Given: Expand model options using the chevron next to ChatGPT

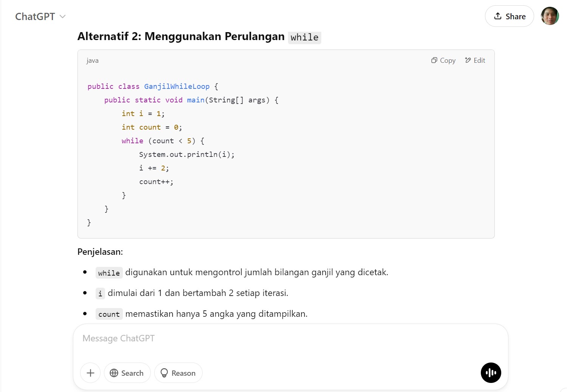Looking at the screenshot, I should coord(62,16).
